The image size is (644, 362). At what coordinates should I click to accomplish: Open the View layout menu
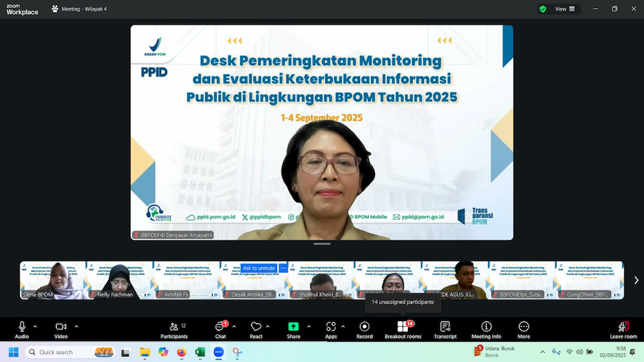(x=565, y=9)
